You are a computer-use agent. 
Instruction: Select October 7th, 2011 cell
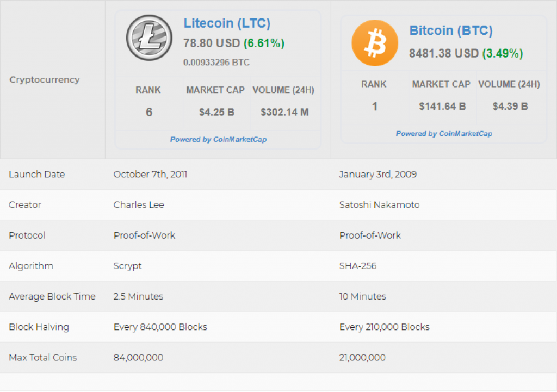point(150,175)
